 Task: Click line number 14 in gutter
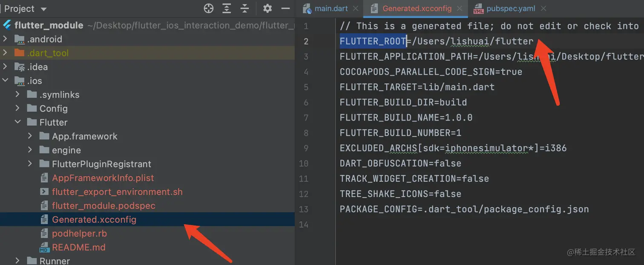point(303,225)
